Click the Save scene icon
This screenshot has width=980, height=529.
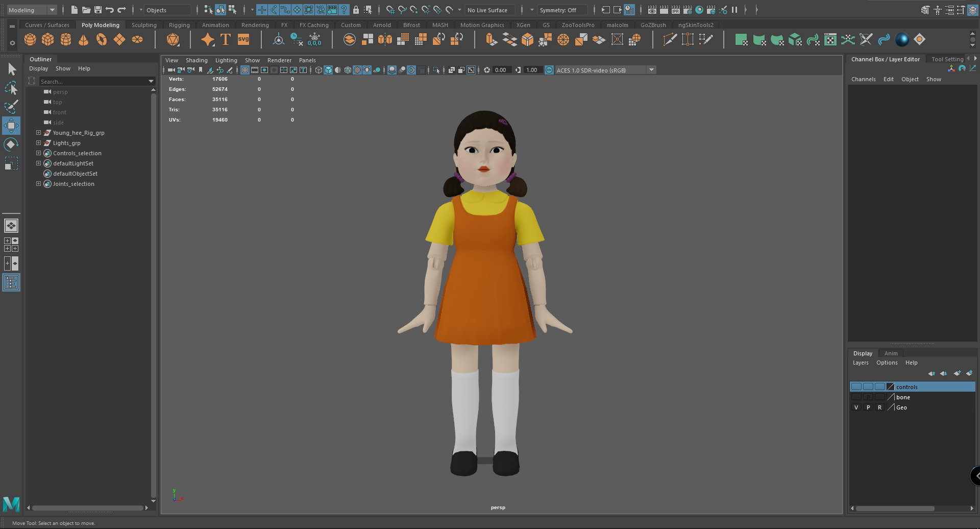(x=98, y=10)
